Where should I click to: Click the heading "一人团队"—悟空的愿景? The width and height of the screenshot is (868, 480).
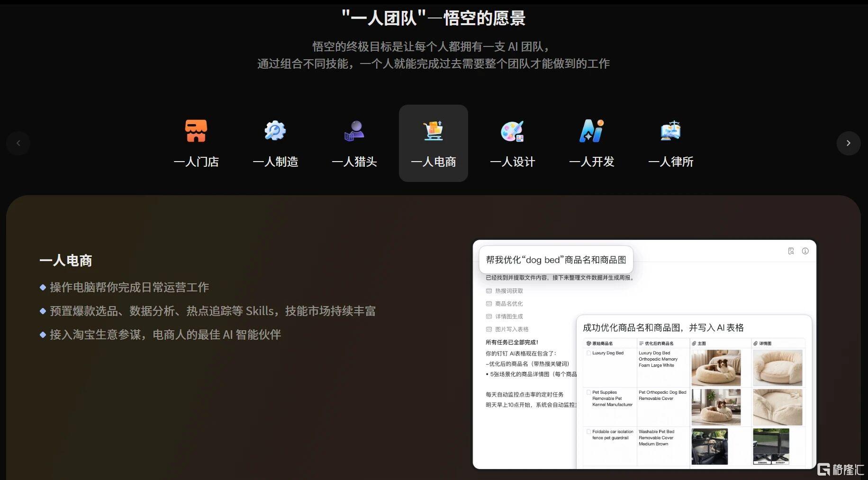coord(434,18)
